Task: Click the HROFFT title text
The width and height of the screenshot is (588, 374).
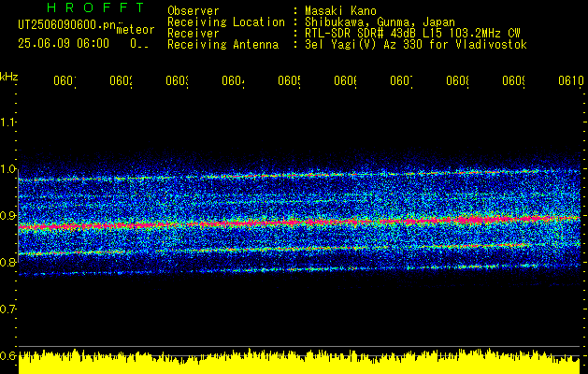Action: pos(96,7)
